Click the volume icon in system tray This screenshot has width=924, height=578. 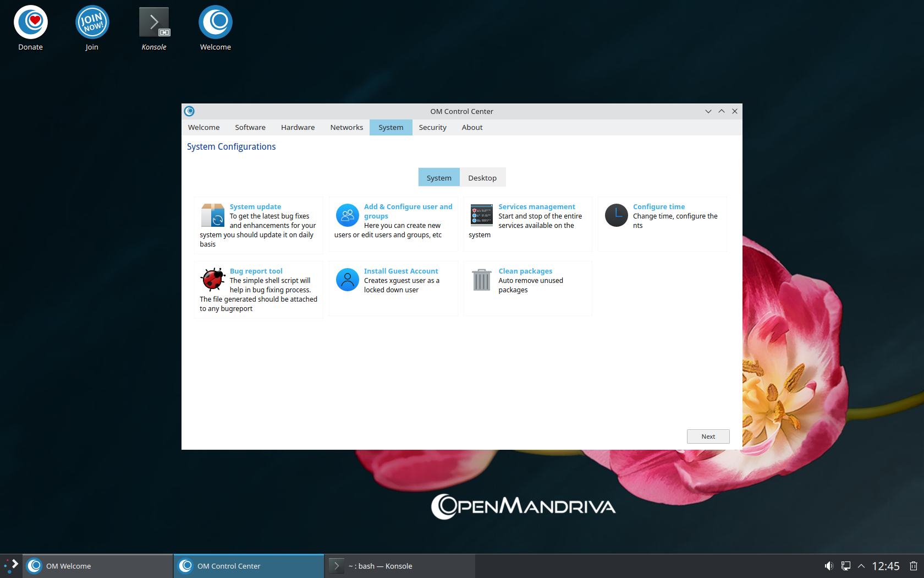click(829, 566)
